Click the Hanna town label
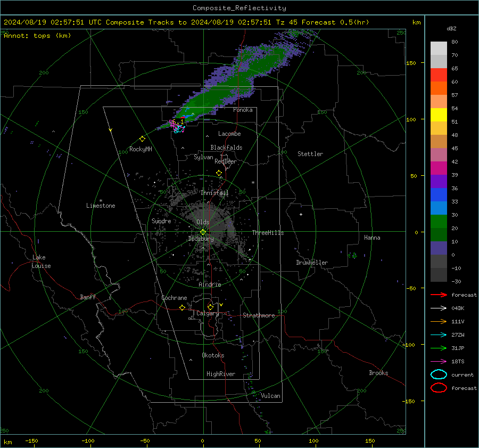This screenshot has width=479, height=448. [372, 238]
